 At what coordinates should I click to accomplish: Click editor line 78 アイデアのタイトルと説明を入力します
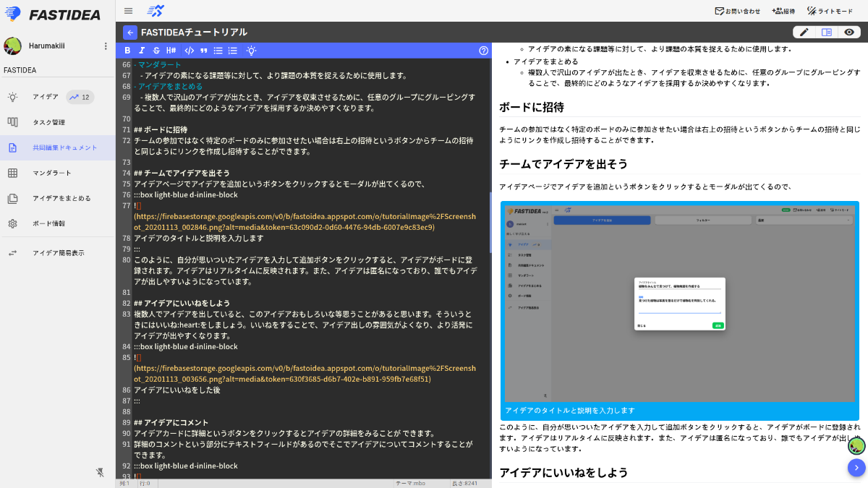pyautogui.click(x=199, y=238)
